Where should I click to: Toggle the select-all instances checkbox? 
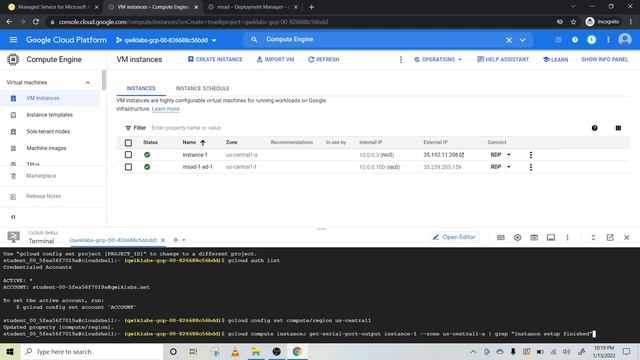pos(128,143)
